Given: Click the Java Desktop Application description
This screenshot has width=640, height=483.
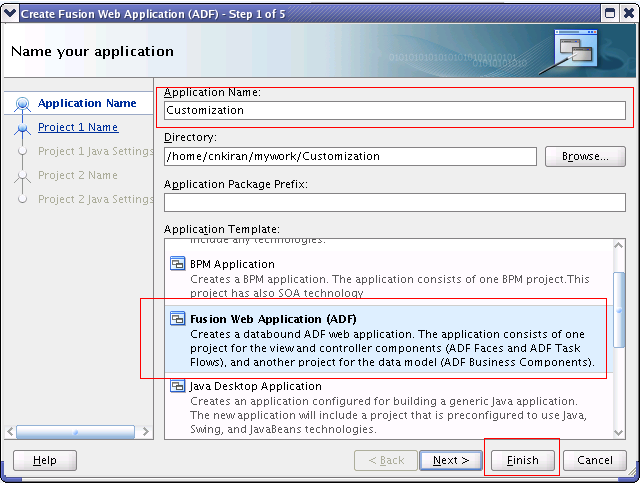Looking at the screenshot, I should (x=389, y=415).
